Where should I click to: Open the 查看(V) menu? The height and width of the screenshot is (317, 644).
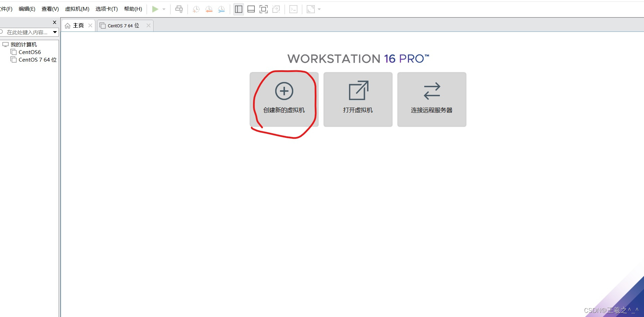(x=50, y=9)
